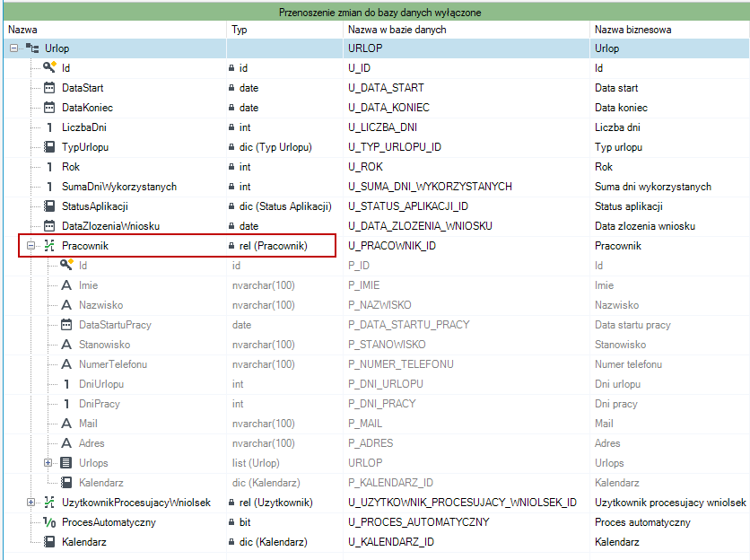Click the relation icon beside UzytkownikProcesujacyWniolsek
The image size is (750, 560).
point(49,503)
